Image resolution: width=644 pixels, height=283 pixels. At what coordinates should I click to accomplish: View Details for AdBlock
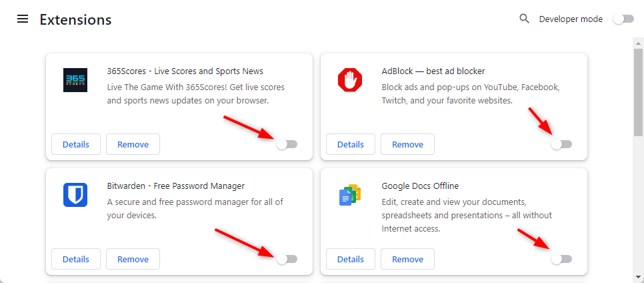tap(351, 144)
